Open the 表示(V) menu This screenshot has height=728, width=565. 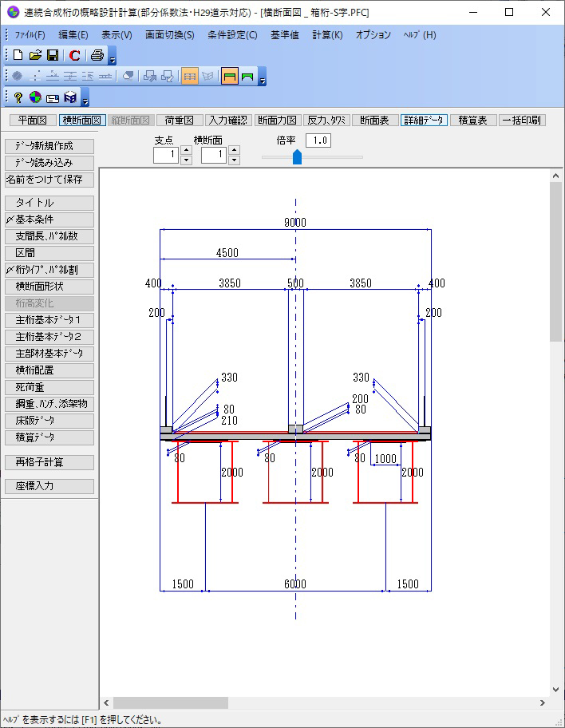(x=117, y=35)
